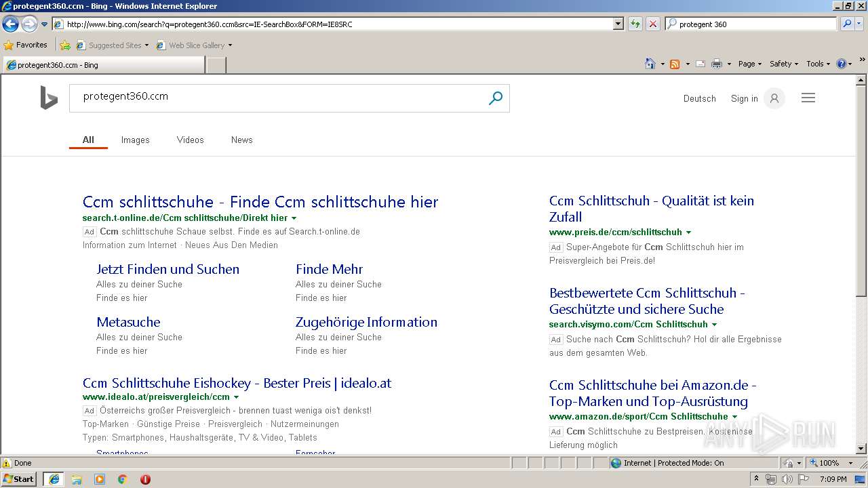Click the browser Back arrow button
This screenshot has height=488, width=868.
tap(10, 24)
